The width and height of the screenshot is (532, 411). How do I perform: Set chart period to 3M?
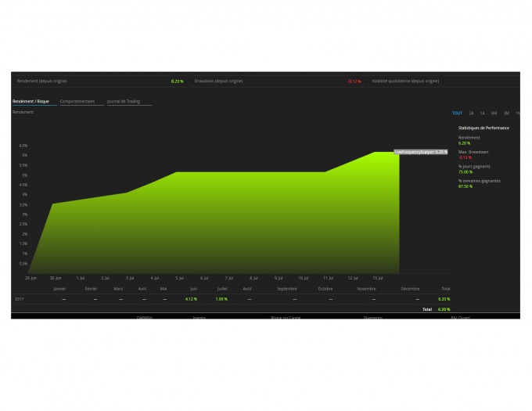coord(506,113)
